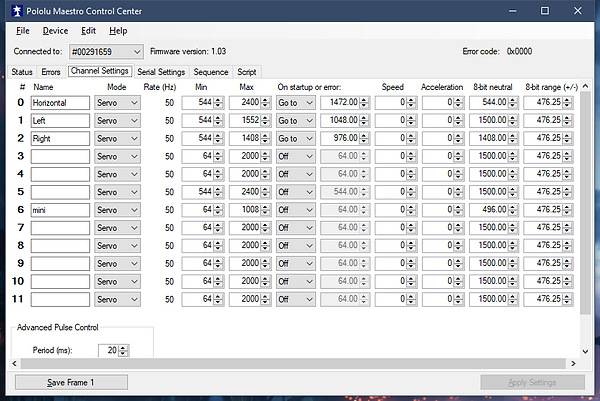Click the Speed stepper for channel 4
Image resolution: width=600 pixels, height=401 pixels.
click(411, 174)
